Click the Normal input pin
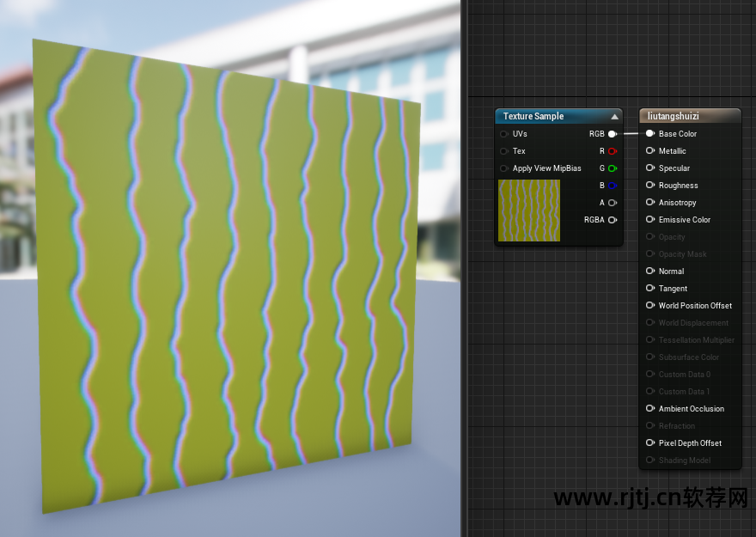Image resolution: width=756 pixels, height=537 pixels. click(650, 271)
